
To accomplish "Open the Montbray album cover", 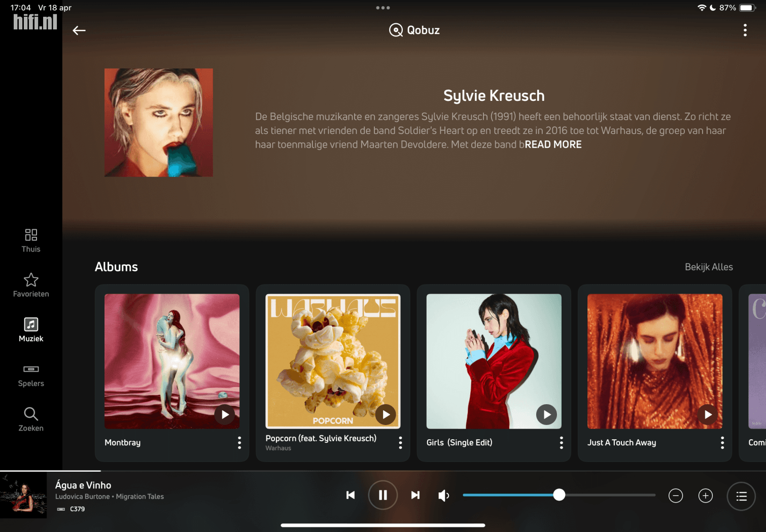I will (x=172, y=361).
